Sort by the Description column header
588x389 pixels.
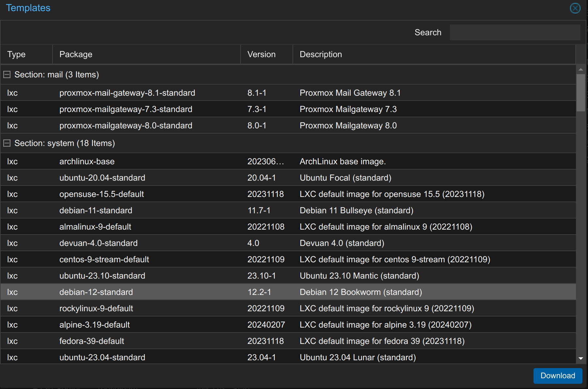coord(434,54)
